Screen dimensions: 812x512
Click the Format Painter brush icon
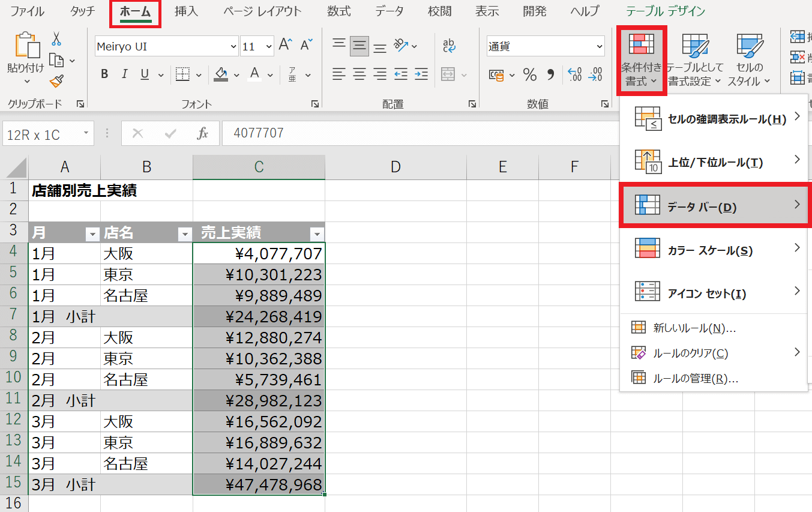click(57, 81)
